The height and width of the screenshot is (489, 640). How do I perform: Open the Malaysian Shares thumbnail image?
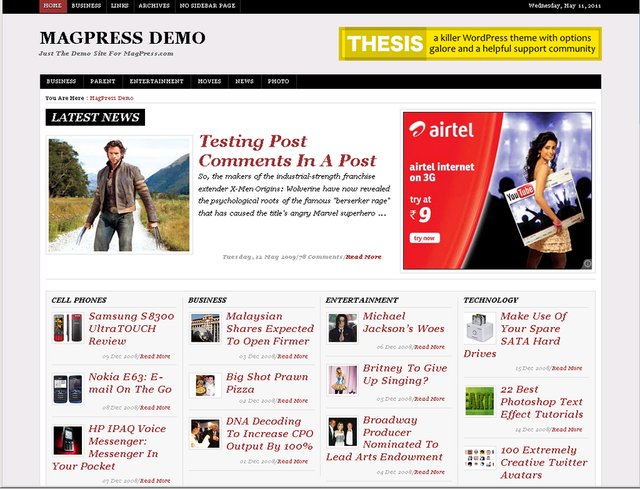click(205, 328)
